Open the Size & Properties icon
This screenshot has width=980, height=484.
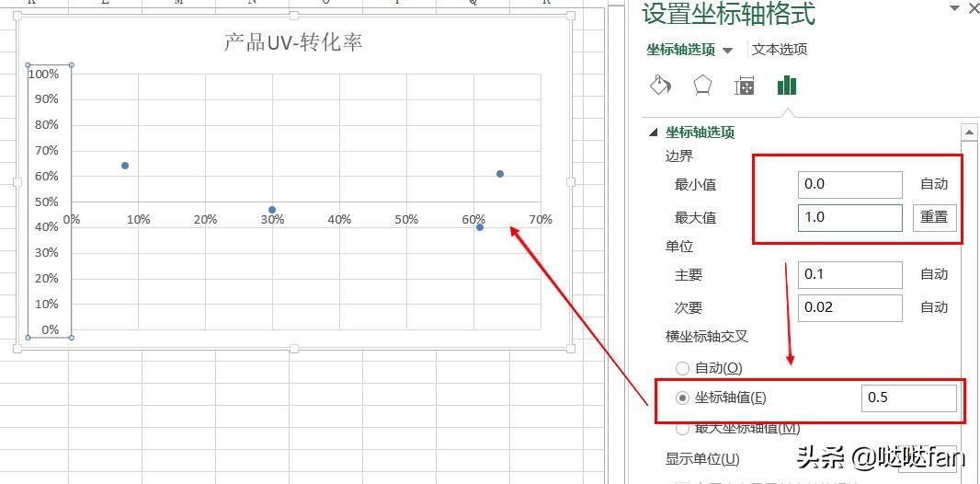745,86
